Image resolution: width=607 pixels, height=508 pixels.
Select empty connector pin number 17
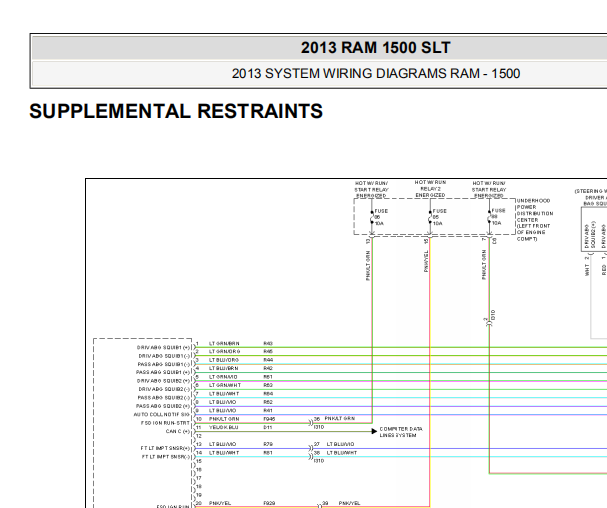click(199, 478)
